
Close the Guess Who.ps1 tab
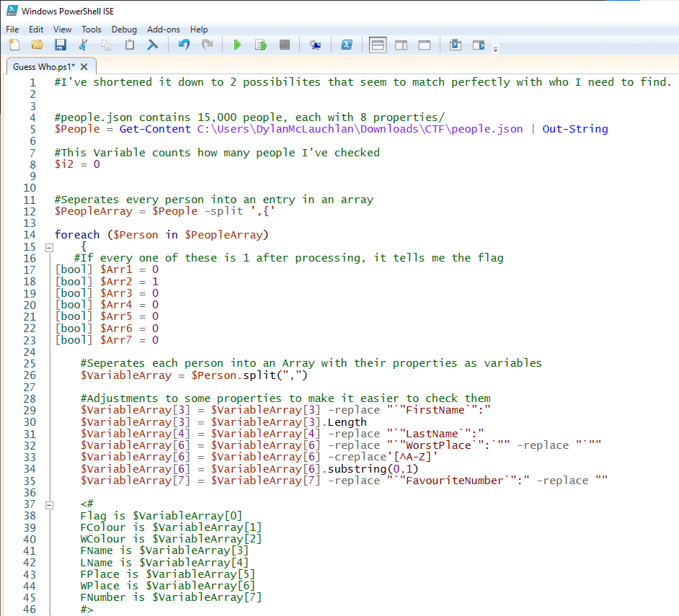84,67
